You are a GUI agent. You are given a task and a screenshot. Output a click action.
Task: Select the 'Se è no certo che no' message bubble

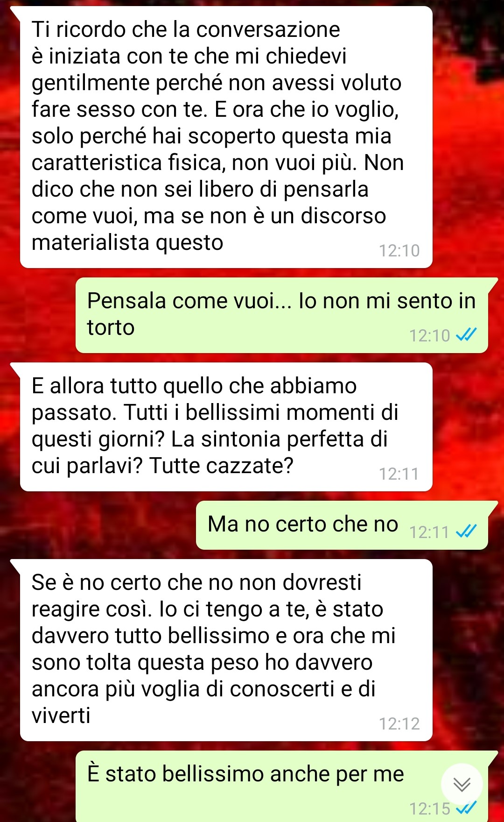point(226,650)
